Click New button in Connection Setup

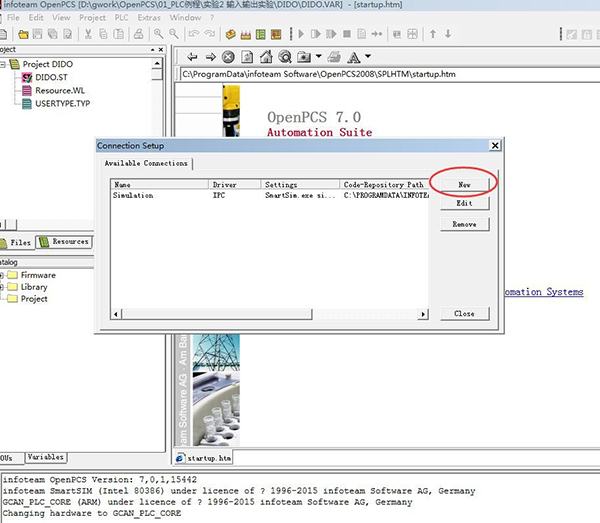pyautogui.click(x=464, y=184)
